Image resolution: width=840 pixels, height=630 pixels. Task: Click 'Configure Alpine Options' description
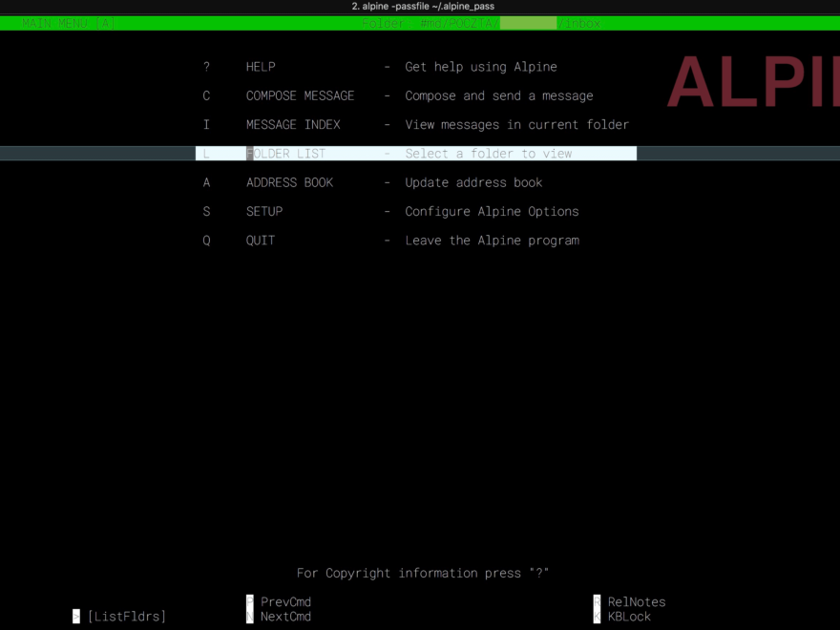(492, 212)
